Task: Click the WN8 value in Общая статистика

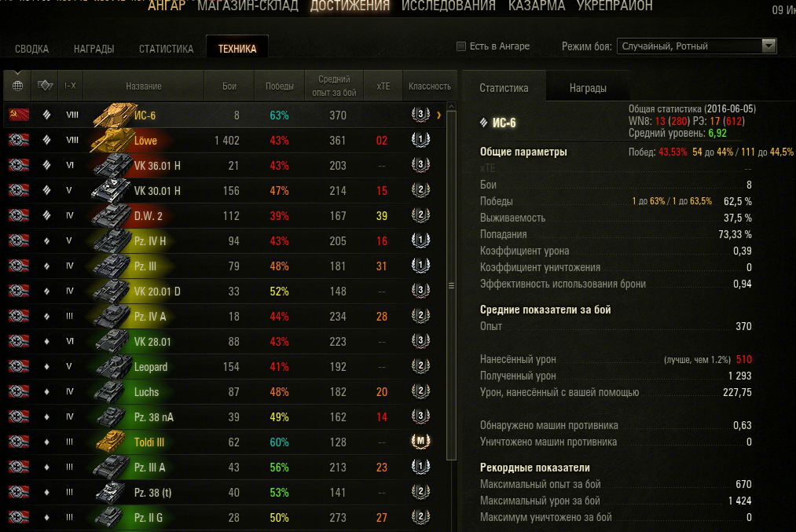Action: point(660,121)
